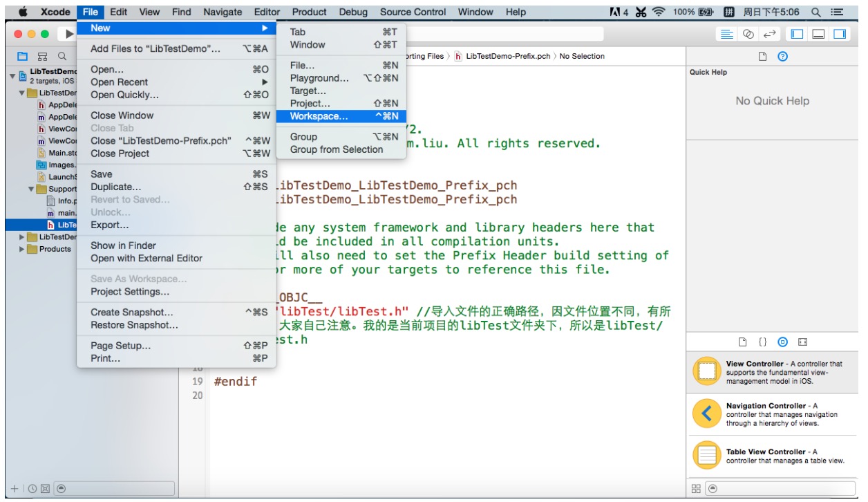Viewport: 868px width, 502px height.
Task: Select Info.plist in Supporting Files
Action: point(62,201)
